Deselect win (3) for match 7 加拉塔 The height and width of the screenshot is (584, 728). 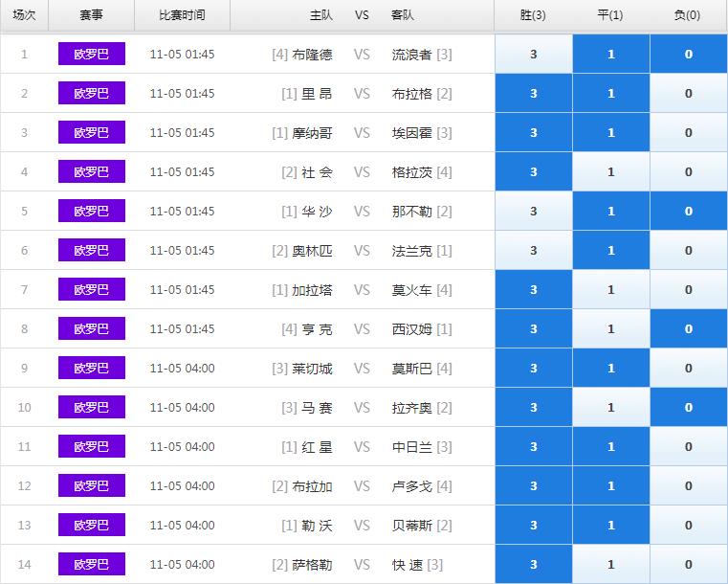click(534, 289)
